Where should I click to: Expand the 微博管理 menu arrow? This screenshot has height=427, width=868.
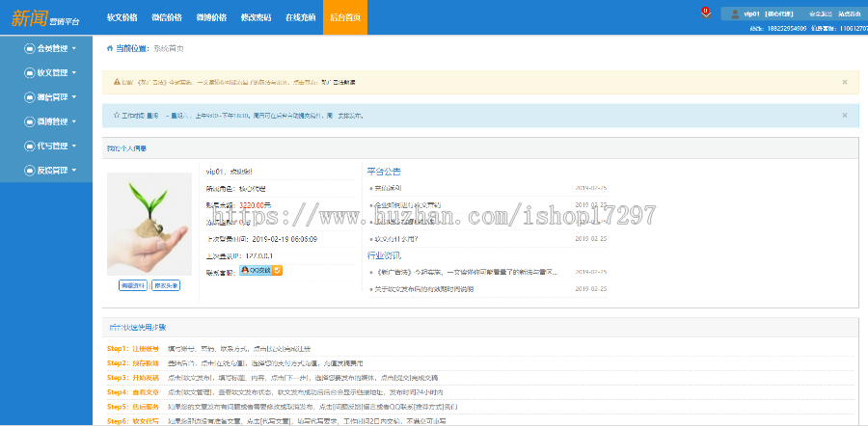click(x=73, y=121)
